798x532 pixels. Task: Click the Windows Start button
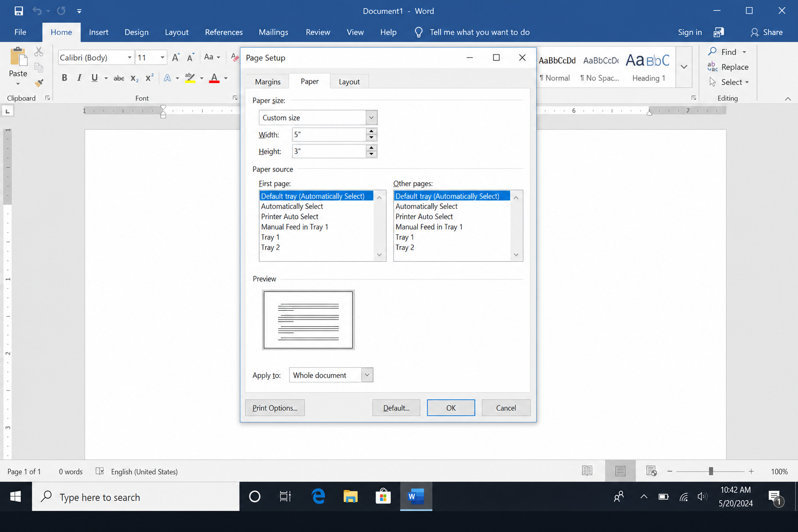(x=16, y=497)
